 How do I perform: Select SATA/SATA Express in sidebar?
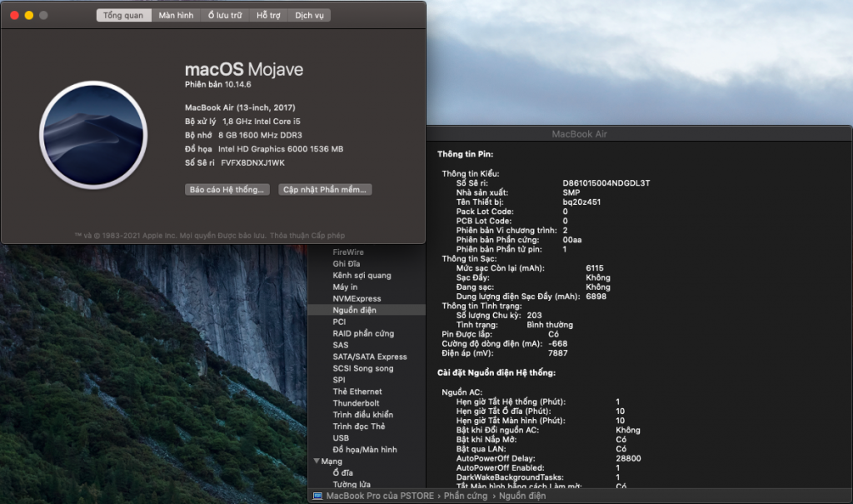370,357
